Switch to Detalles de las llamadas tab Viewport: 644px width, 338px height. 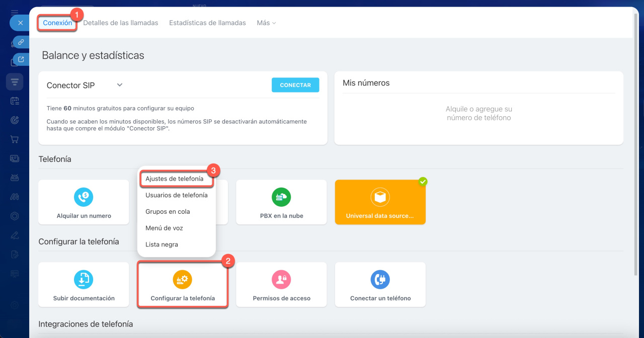tap(121, 23)
